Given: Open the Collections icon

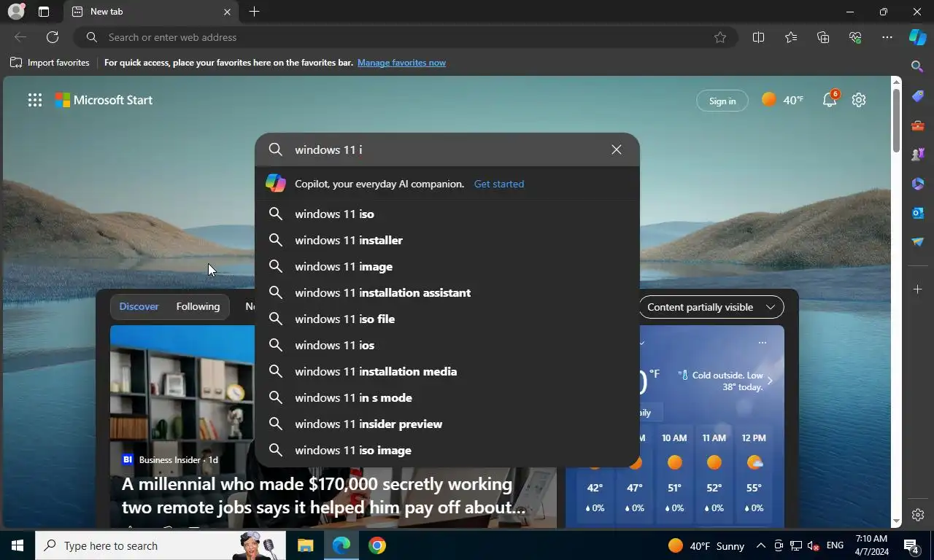Looking at the screenshot, I should point(823,37).
